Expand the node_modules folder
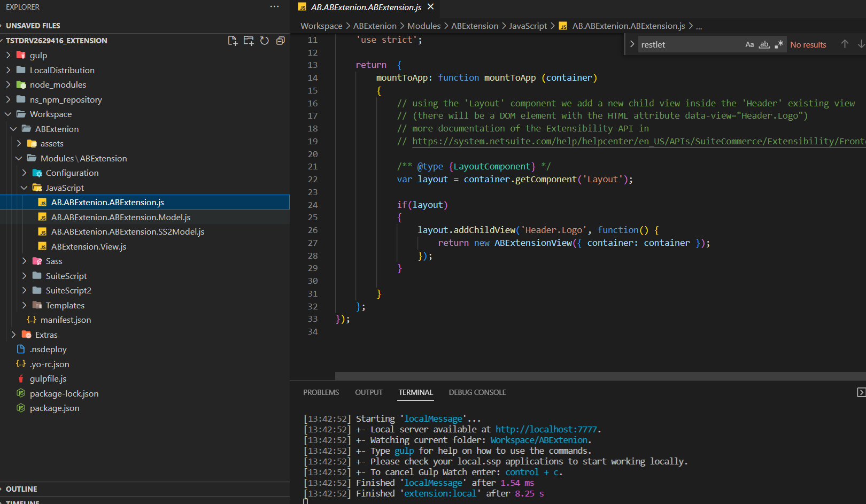 [8, 84]
